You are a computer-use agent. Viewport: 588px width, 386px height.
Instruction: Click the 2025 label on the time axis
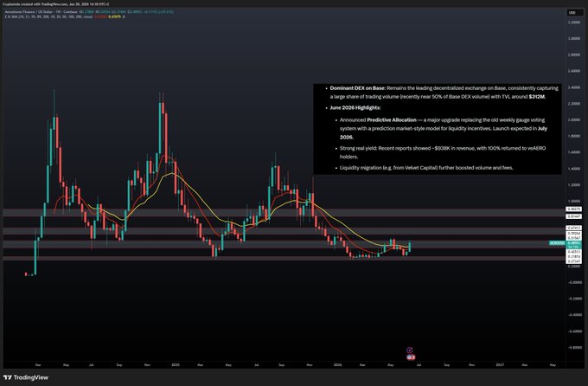point(176,364)
